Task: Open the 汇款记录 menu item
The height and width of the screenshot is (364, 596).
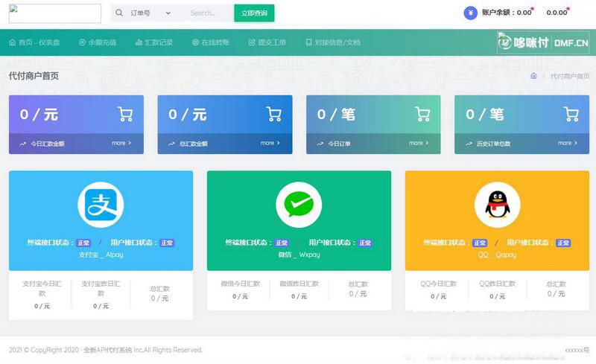Action: click(x=154, y=42)
